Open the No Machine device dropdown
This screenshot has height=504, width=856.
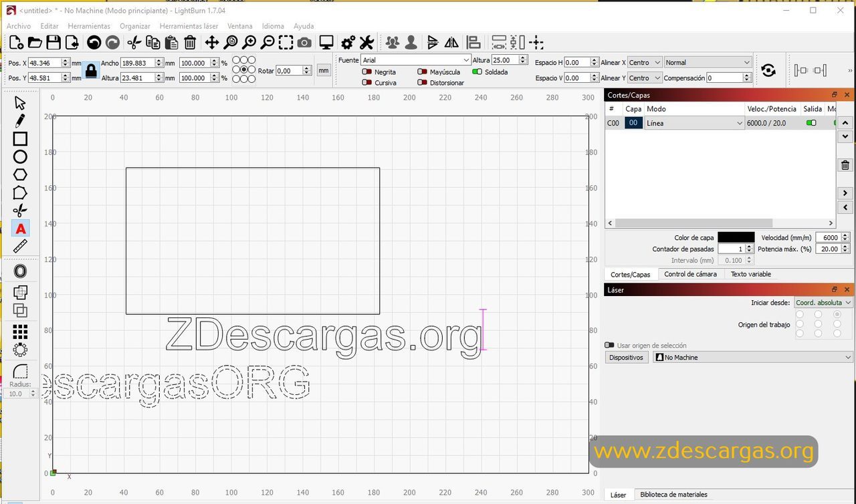point(754,358)
